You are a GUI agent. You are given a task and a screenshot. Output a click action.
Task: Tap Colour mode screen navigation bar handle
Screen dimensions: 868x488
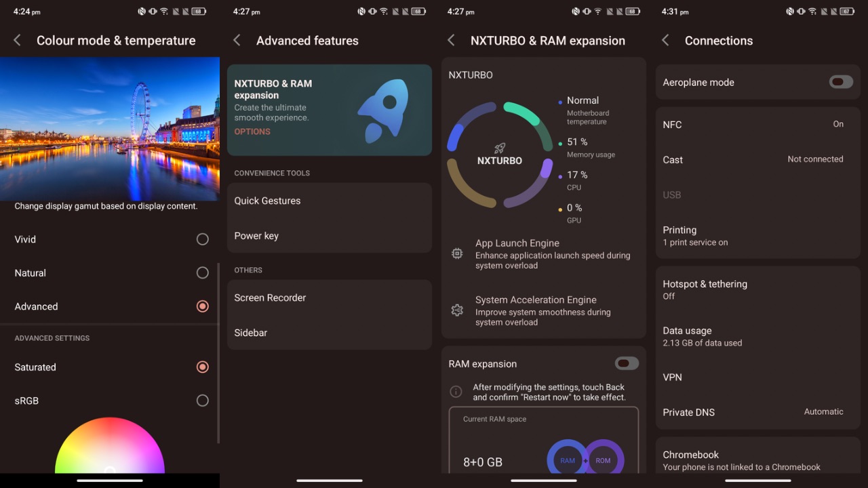110,481
